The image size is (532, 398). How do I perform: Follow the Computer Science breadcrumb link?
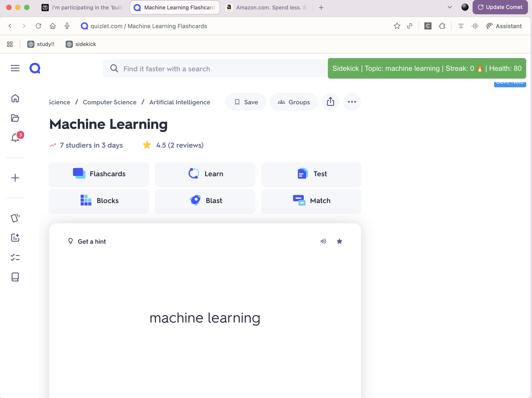[x=109, y=102]
